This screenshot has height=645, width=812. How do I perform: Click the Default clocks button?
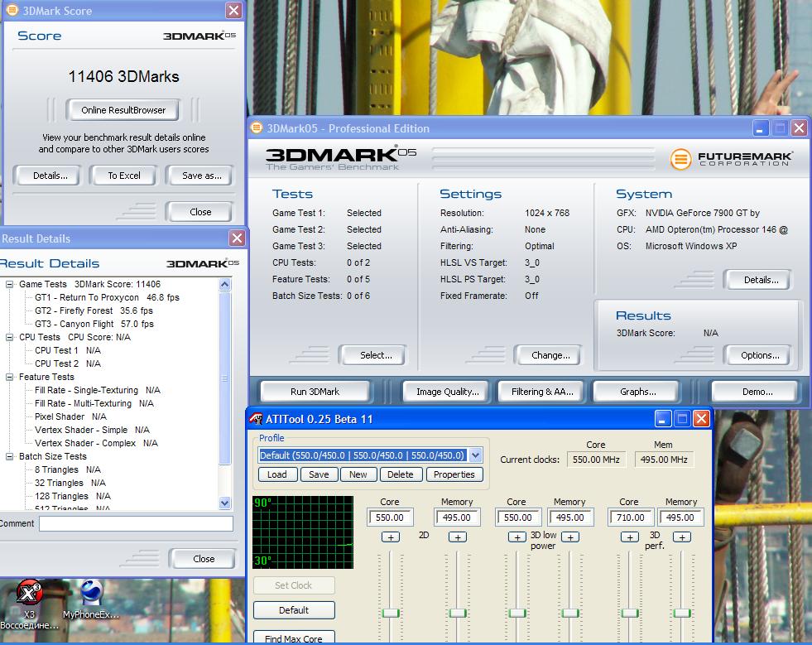tap(294, 610)
